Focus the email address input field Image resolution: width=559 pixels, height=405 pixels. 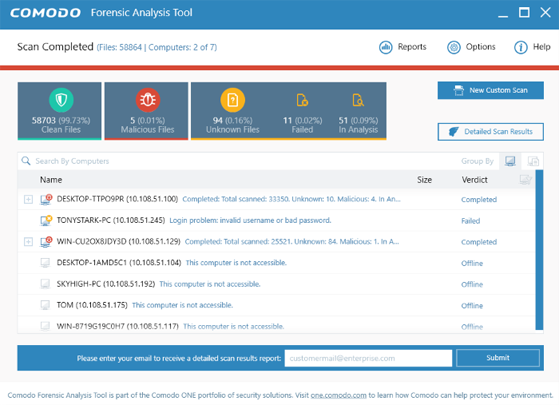pyautogui.click(x=368, y=358)
